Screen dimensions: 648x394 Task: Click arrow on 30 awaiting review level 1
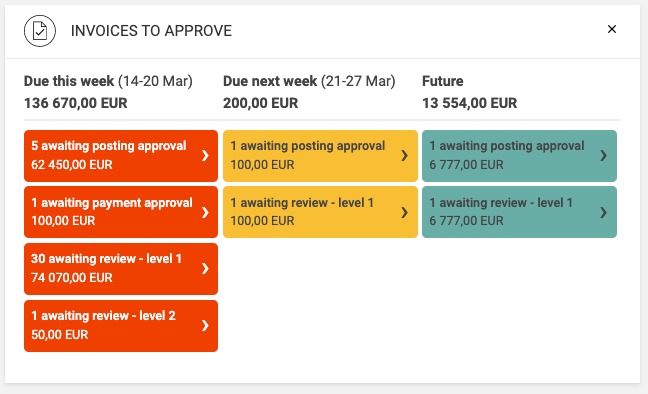[205, 269]
